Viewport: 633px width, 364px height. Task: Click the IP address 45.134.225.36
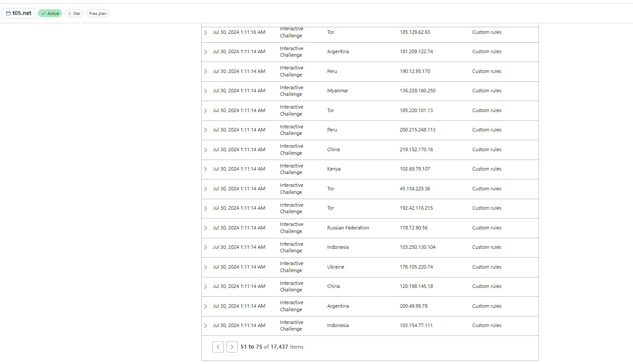click(415, 189)
